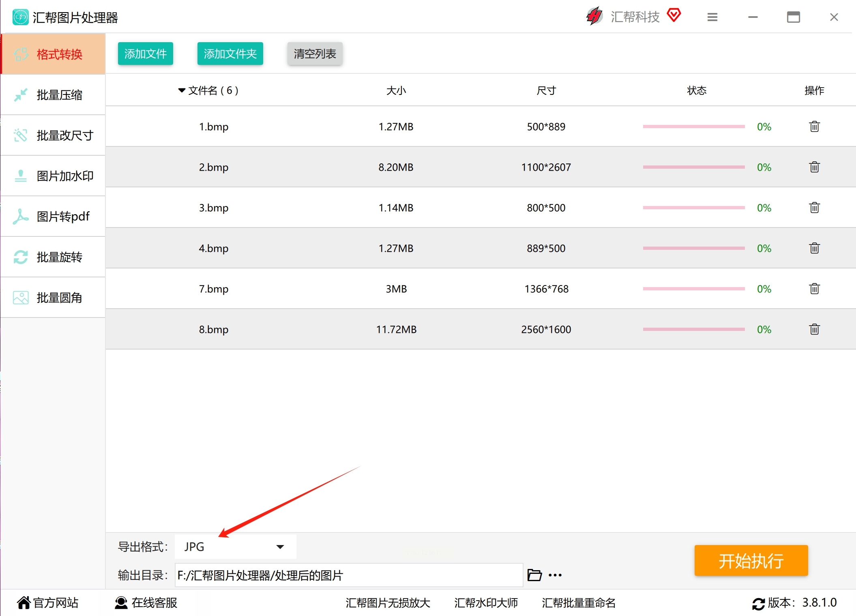Click the trash icon for 8.bmp
The height and width of the screenshot is (616, 856).
coord(814,329)
